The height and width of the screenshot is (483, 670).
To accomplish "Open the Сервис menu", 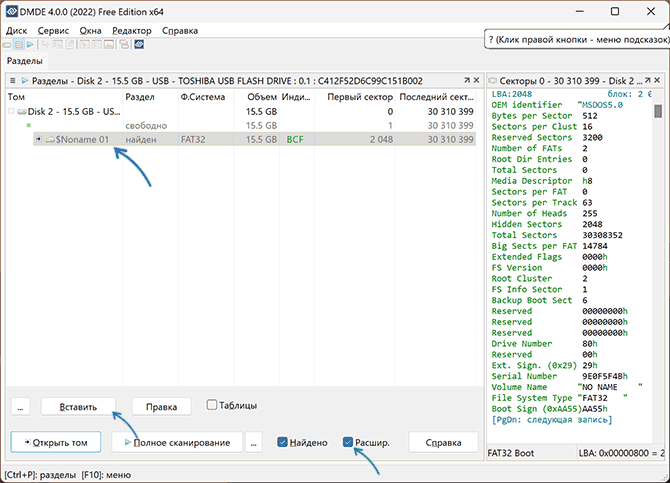I will tap(53, 31).
